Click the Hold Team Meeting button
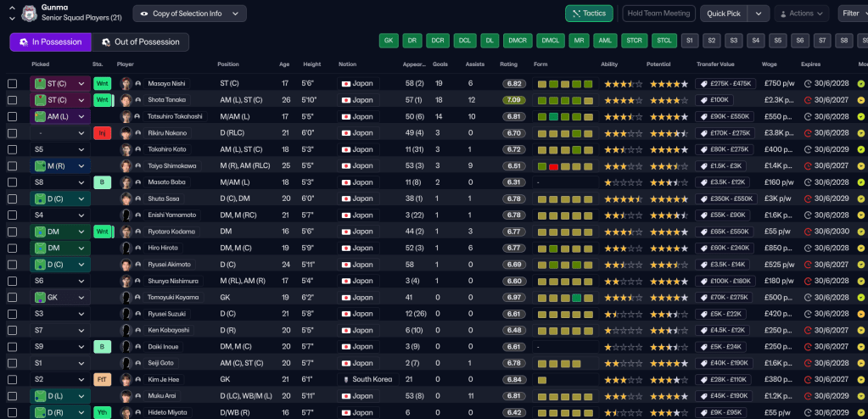Image resolution: width=868 pixels, height=419 pixels. 658,14
